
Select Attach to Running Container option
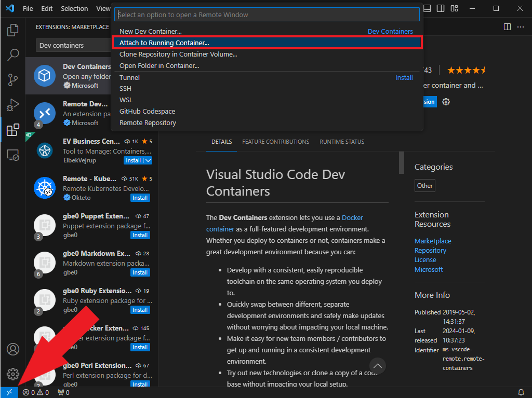click(x=267, y=43)
